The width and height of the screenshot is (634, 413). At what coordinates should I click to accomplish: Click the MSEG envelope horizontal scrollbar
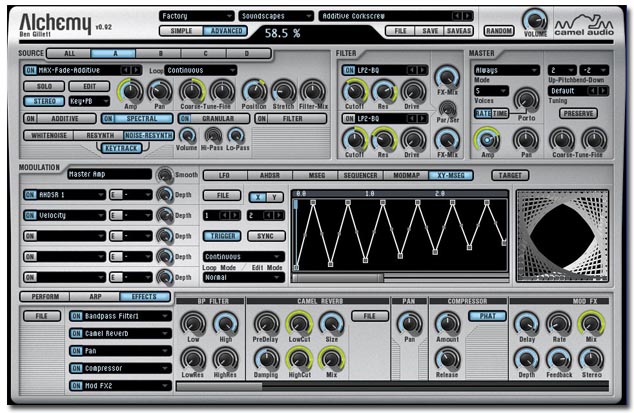pyautogui.click(x=399, y=278)
